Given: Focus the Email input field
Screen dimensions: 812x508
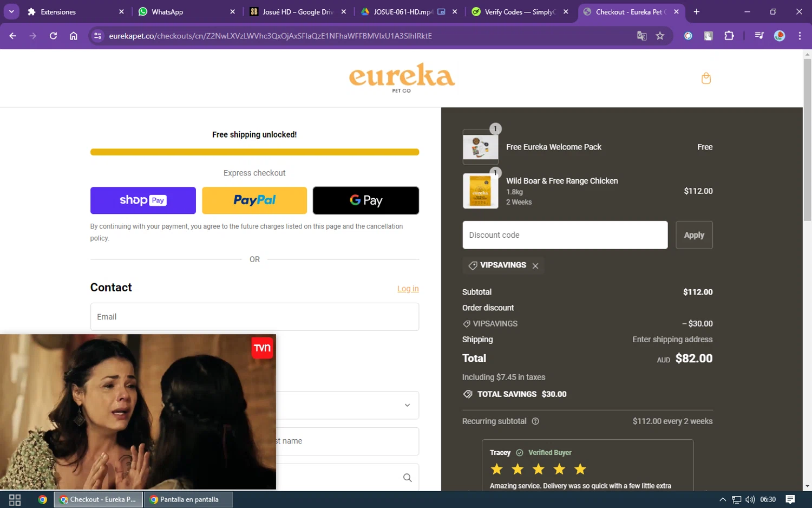Looking at the screenshot, I should (254, 317).
